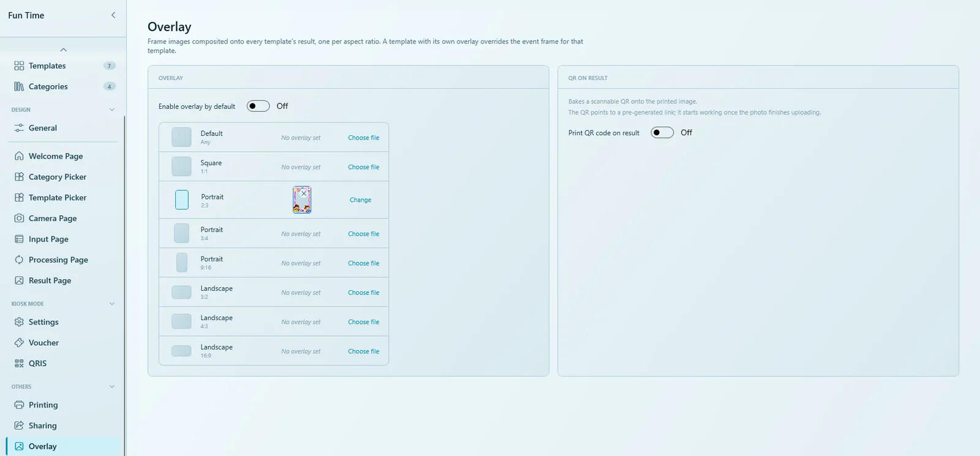Screen dimensions: 980x456
Task: Click the Portrait 9:16 aspect placeholder icon
Action: tap(182, 263)
